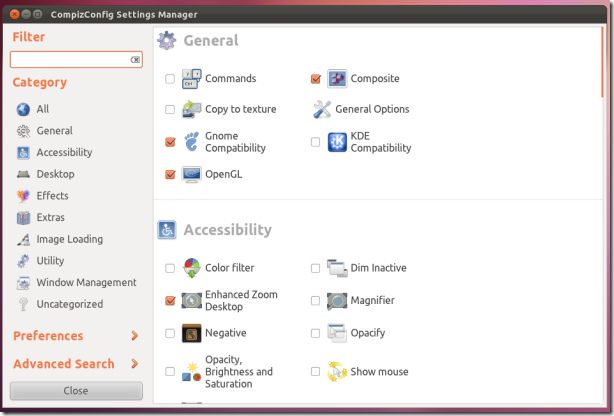Enable the Copy to texture checkbox
Viewport: 614px width, 416px height.
170,109
